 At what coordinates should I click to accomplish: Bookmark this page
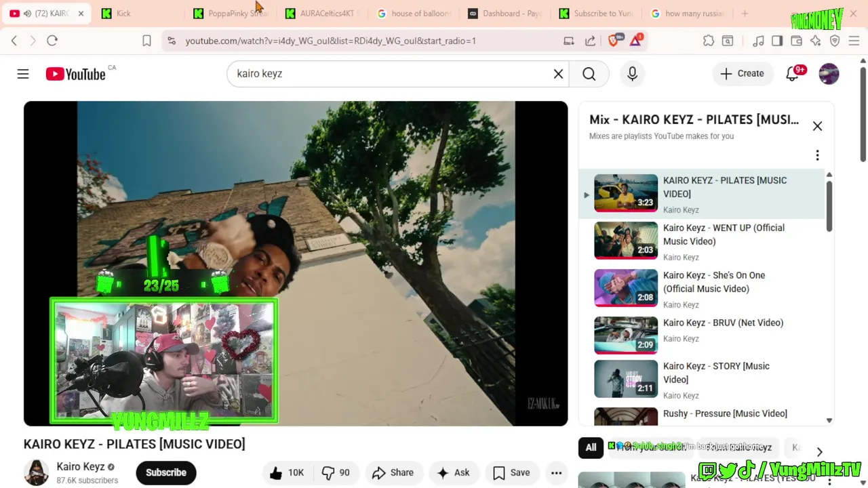click(x=146, y=41)
